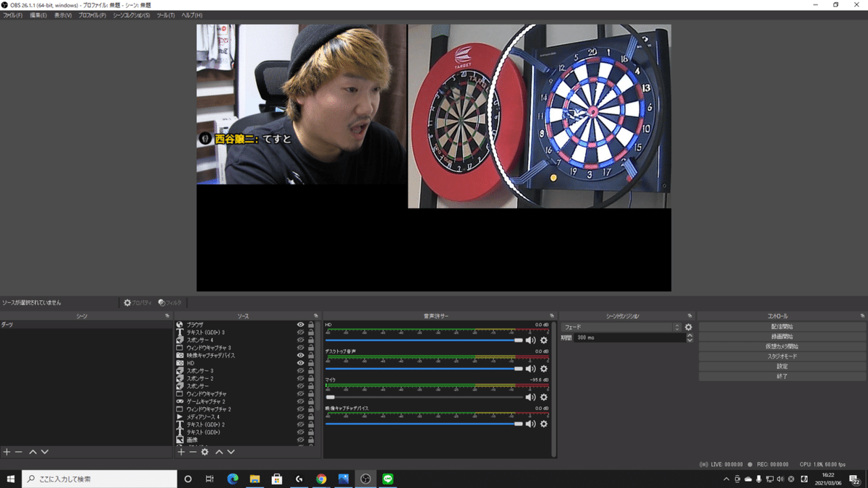Move the scene down in the シーン panel
Viewport: 868px width, 488px height.
(45, 452)
